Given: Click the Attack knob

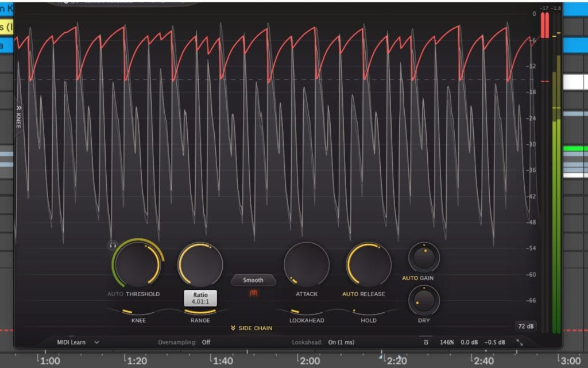Looking at the screenshot, I should coord(306,264).
